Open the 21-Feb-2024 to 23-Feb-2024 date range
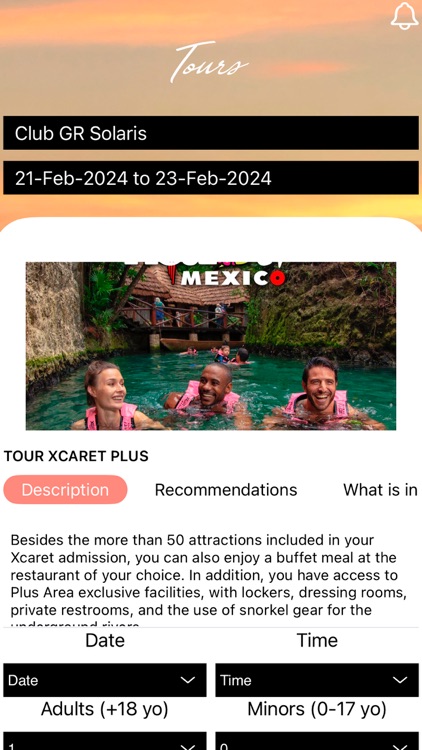 click(211, 178)
